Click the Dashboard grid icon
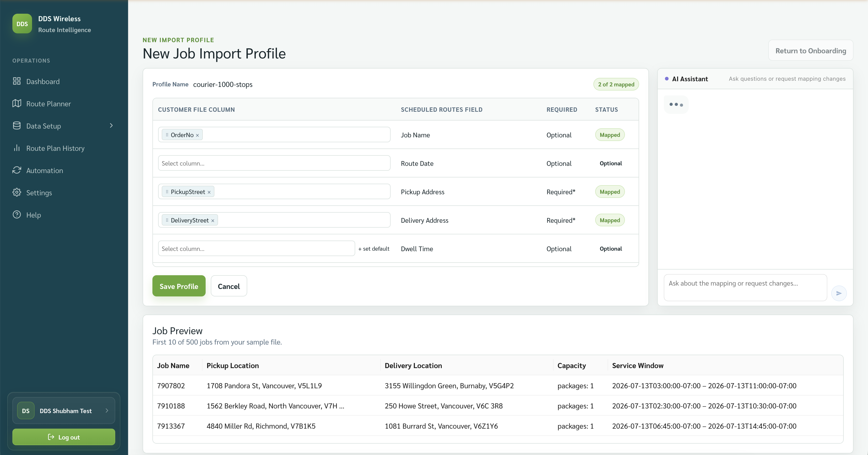 [x=17, y=81]
